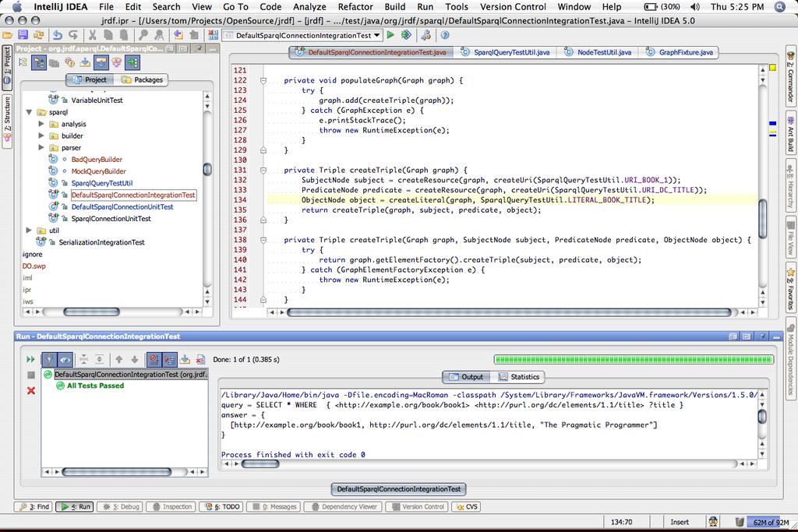
Task: Click the green test progress bar
Action: [x=634, y=360]
